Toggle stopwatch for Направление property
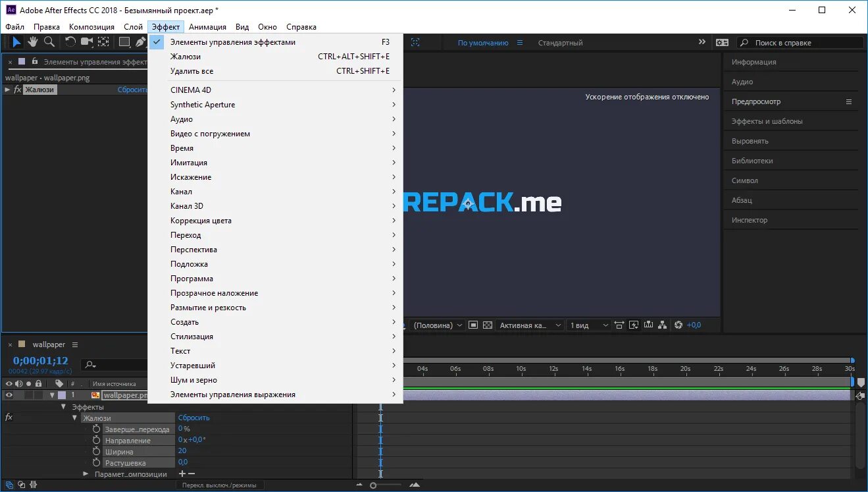The image size is (868, 492). tap(96, 440)
